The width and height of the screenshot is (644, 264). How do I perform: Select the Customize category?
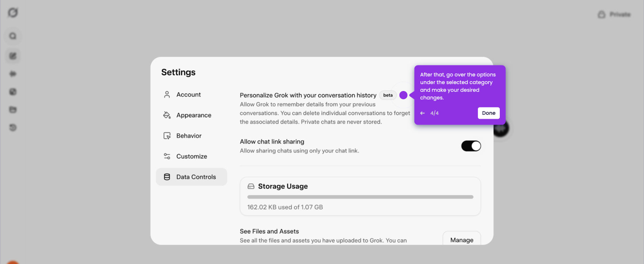[191, 156]
